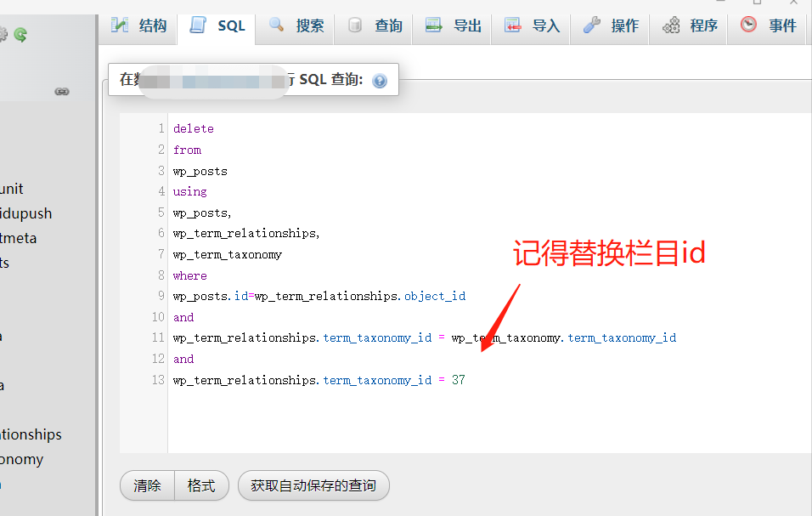Click the gears routines icon

tap(671, 25)
